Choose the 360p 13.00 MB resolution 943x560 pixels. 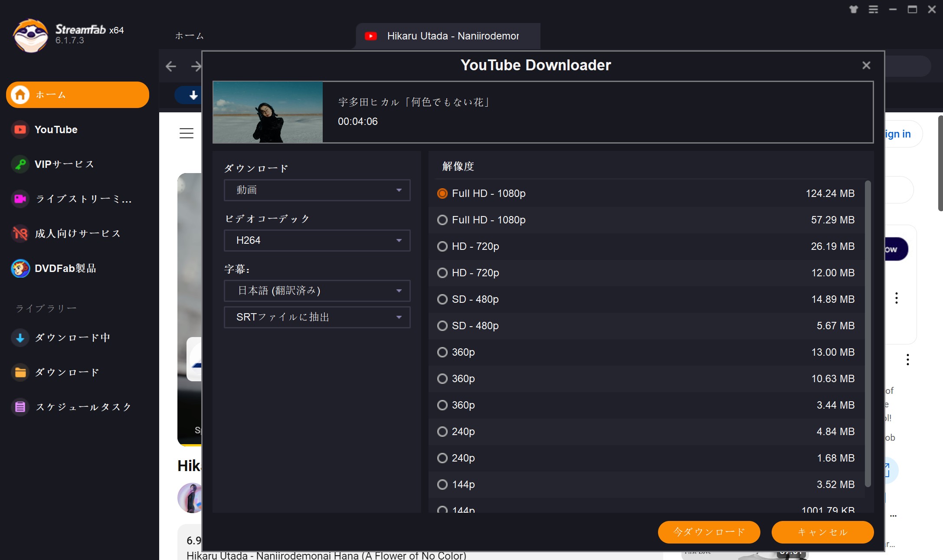442,352
